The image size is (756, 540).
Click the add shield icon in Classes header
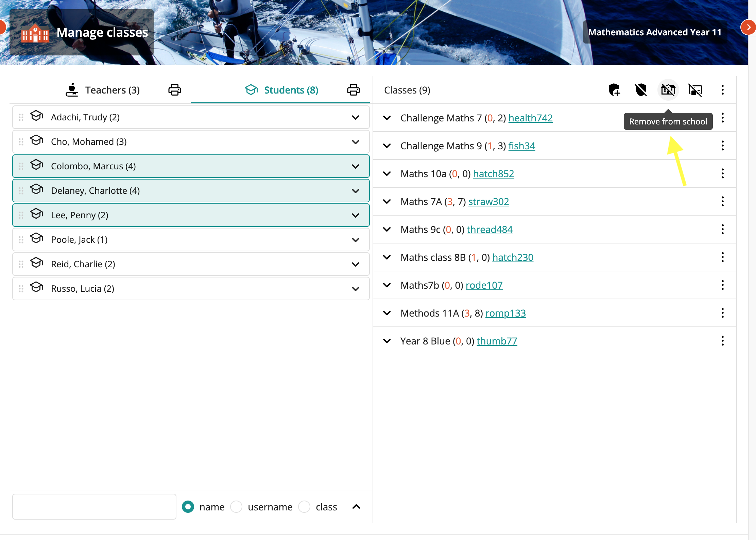click(x=614, y=90)
